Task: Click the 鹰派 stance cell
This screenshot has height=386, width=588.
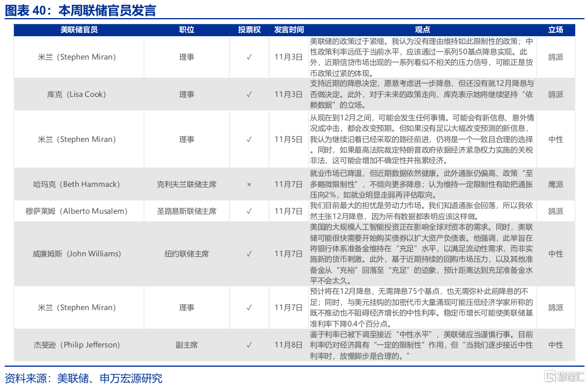Action: (x=555, y=185)
